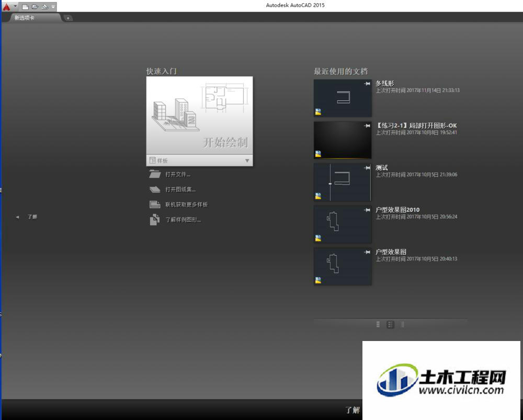The height and width of the screenshot is (420, 523).
Task: Click the 最近使用的文档 heading
Action: 340,71
